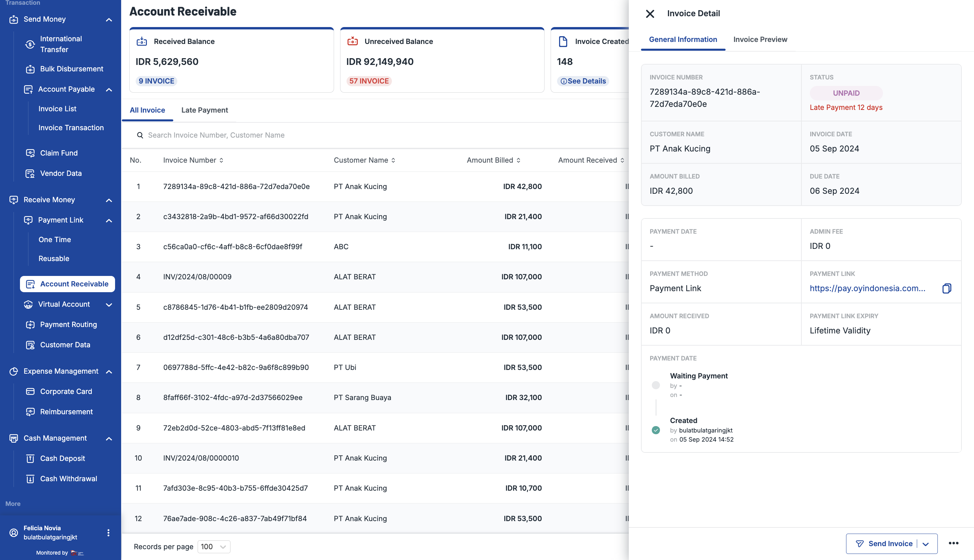Open Claim Fund from sidebar
The width and height of the screenshot is (974, 560).
point(59,153)
